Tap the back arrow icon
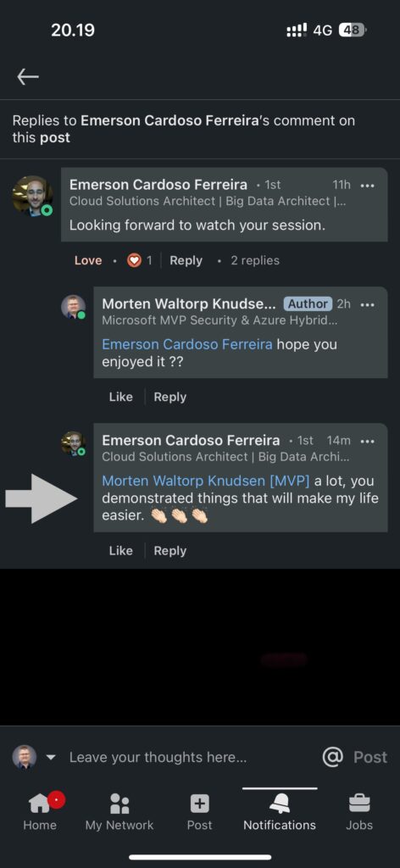This screenshot has height=868, width=400. 28,77
